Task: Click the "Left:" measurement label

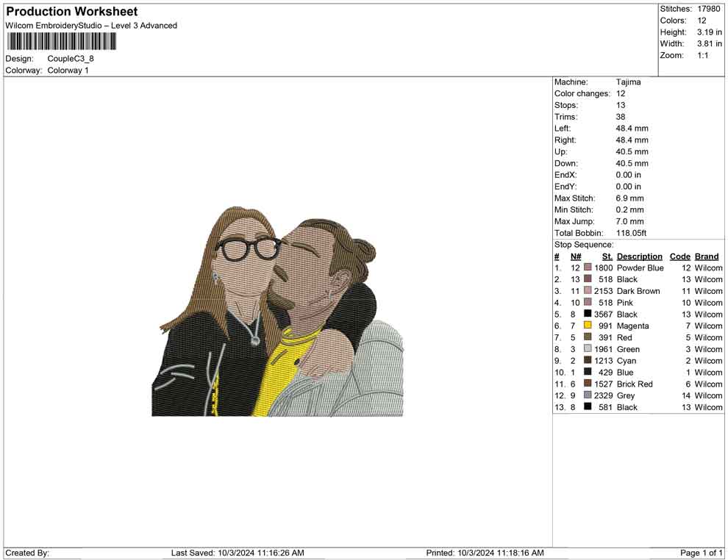Action: coord(563,129)
